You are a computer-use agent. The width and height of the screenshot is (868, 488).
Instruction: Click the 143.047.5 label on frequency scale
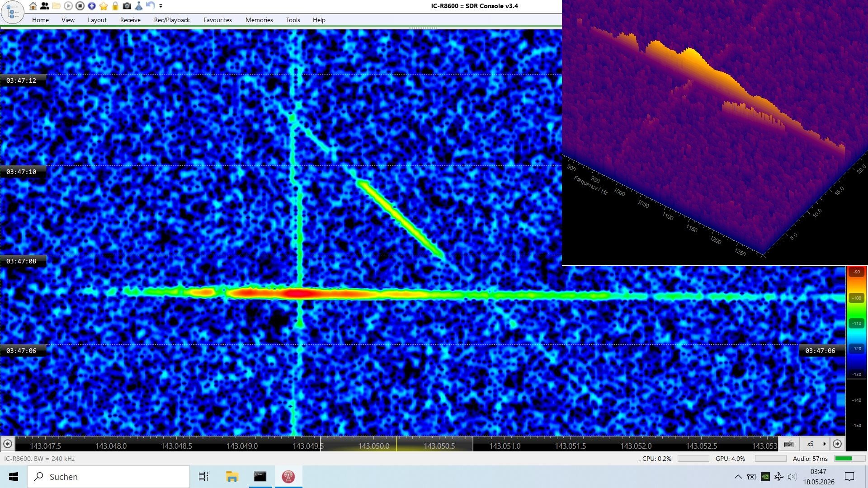(45, 446)
